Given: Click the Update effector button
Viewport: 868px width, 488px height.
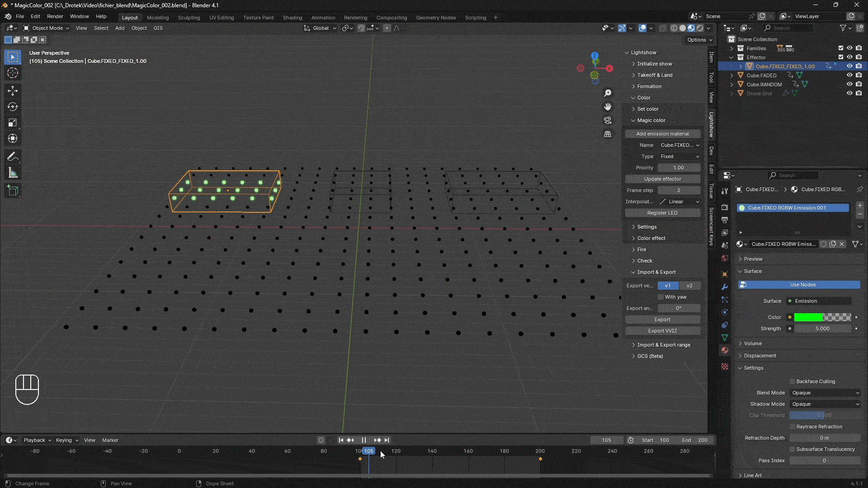Looking at the screenshot, I should tap(662, 179).
